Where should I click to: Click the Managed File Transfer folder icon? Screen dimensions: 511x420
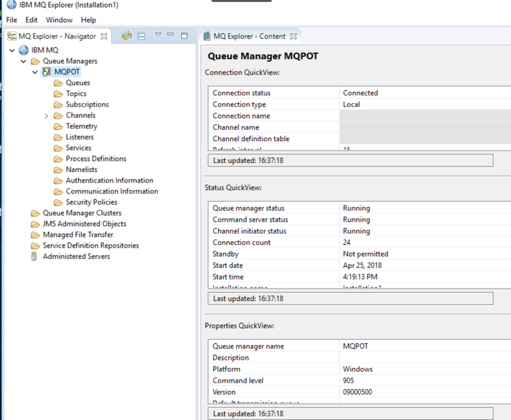pyautogui.click(x=35, y=235)
